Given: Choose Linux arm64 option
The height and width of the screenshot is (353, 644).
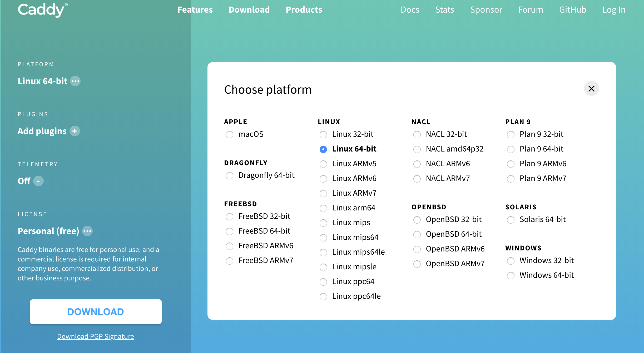Looking at the screenshot, I should tap(323, 208).
